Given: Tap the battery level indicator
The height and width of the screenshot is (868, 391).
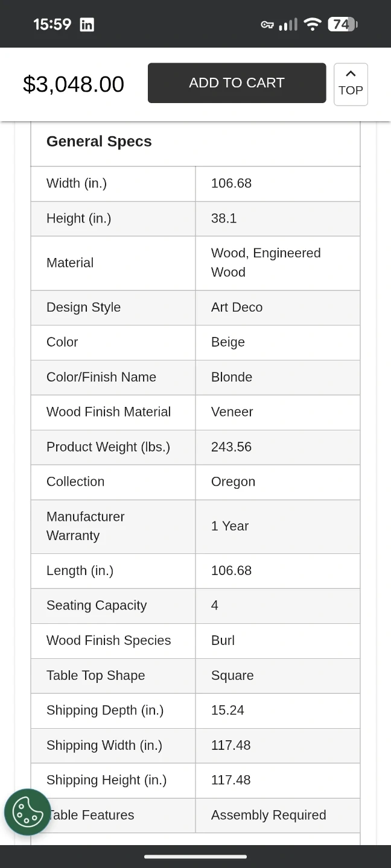Looking at the screenshot, I should click(x=342, y=24).
